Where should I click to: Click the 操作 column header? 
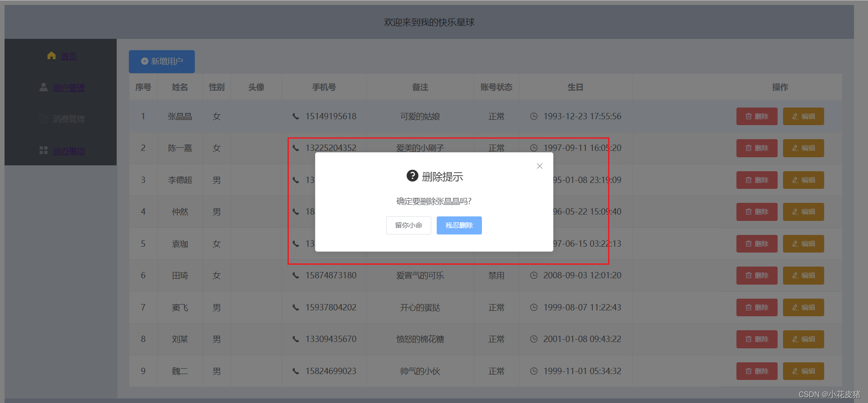pos(780,87)
